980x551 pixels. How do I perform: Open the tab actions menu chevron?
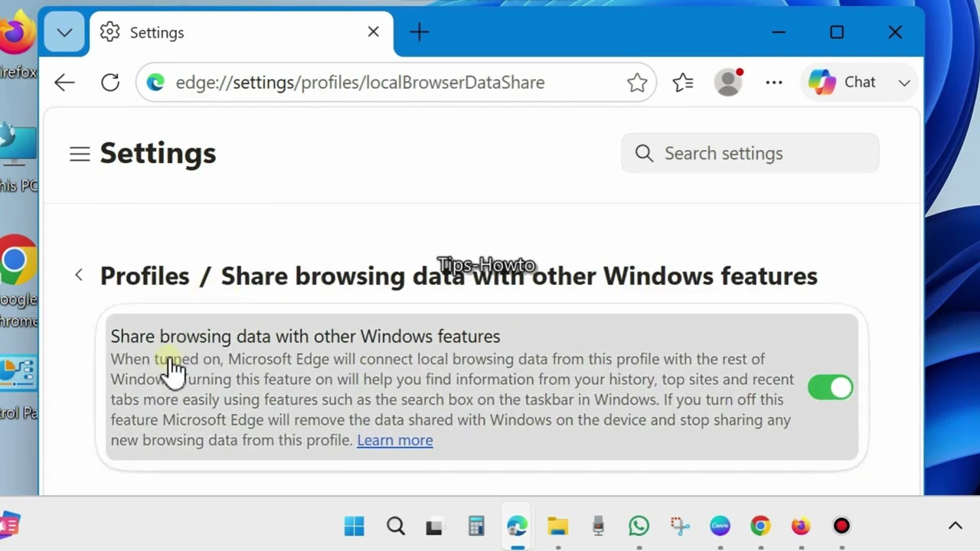point(64,32)
